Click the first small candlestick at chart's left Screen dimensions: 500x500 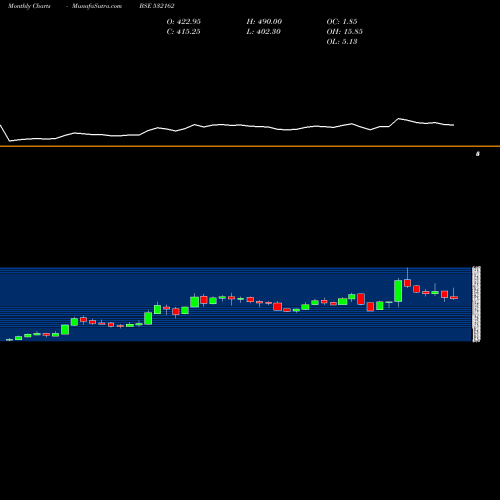pyautogui.click(x=9, y=340)
